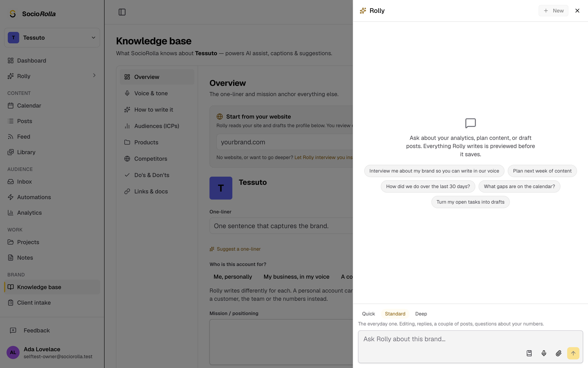Viewport: 588px width, 368px height.
Task: Open Do's & Don'ts section
Action: tap(157, 175)
